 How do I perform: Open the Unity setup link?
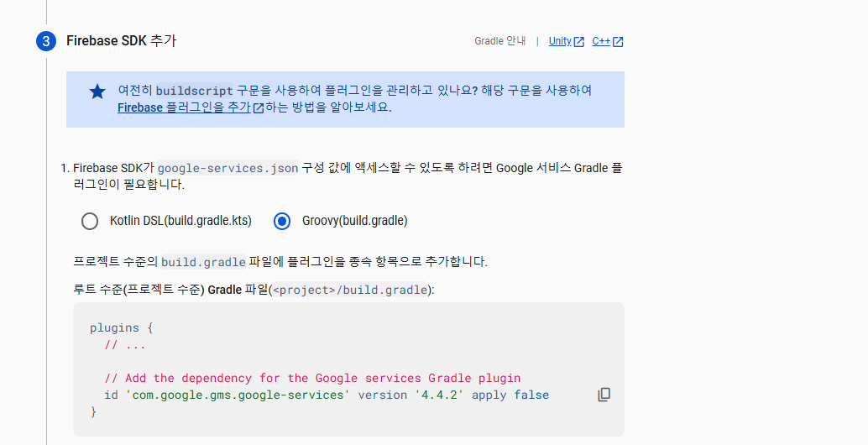pyautogui.click(x=567, y=41)
